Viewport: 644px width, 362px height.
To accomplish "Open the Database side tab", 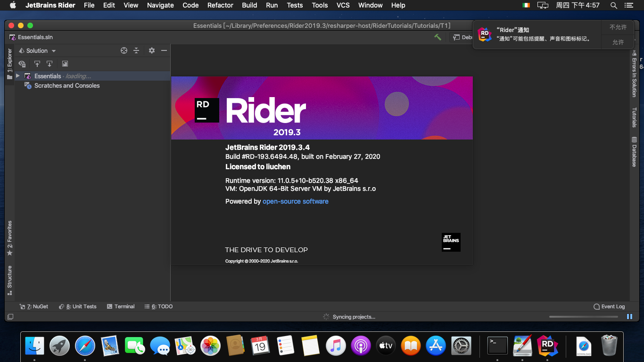I will [634, 152].
